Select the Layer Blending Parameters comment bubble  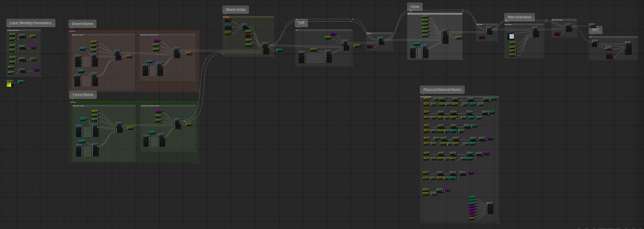click(30, 23)
